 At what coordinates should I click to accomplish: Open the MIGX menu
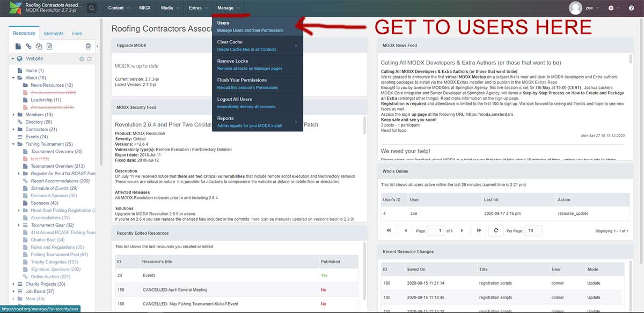(145, 8)
